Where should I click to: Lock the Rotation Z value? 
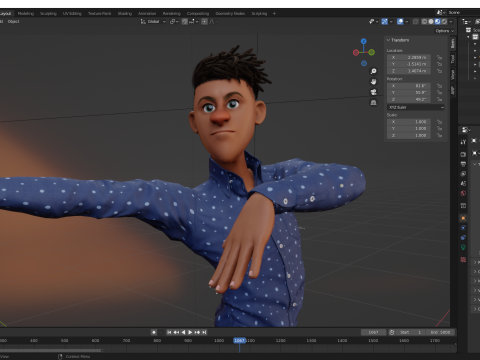tap(439, 99)
